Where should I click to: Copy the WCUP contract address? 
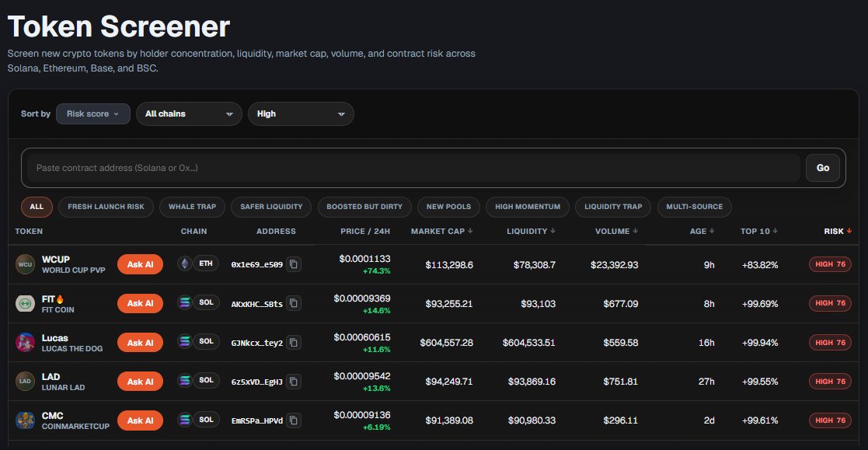coord(294,264)
